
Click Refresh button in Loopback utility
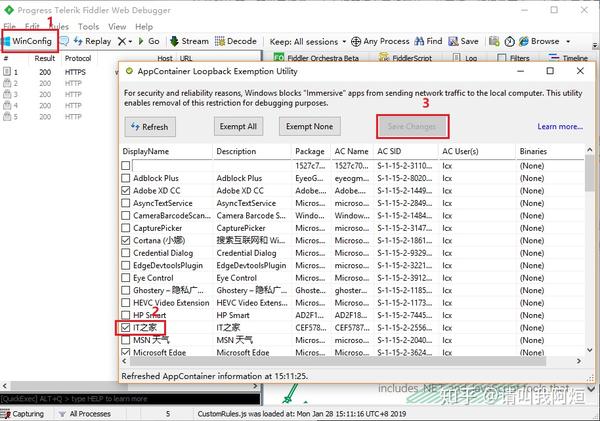point(150,127)
